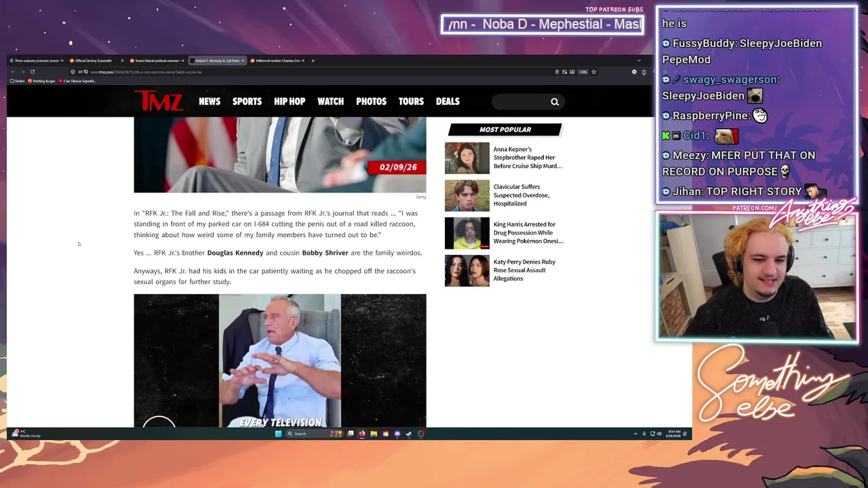Open picture-in-picture icon in address bar
This screenshot has width=868, height=488.
564,72
